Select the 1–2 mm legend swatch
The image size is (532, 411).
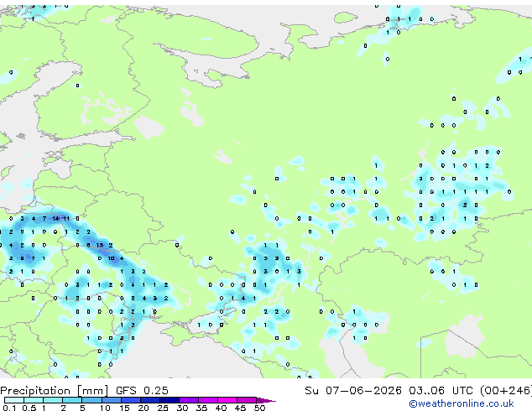pos(53,400)
